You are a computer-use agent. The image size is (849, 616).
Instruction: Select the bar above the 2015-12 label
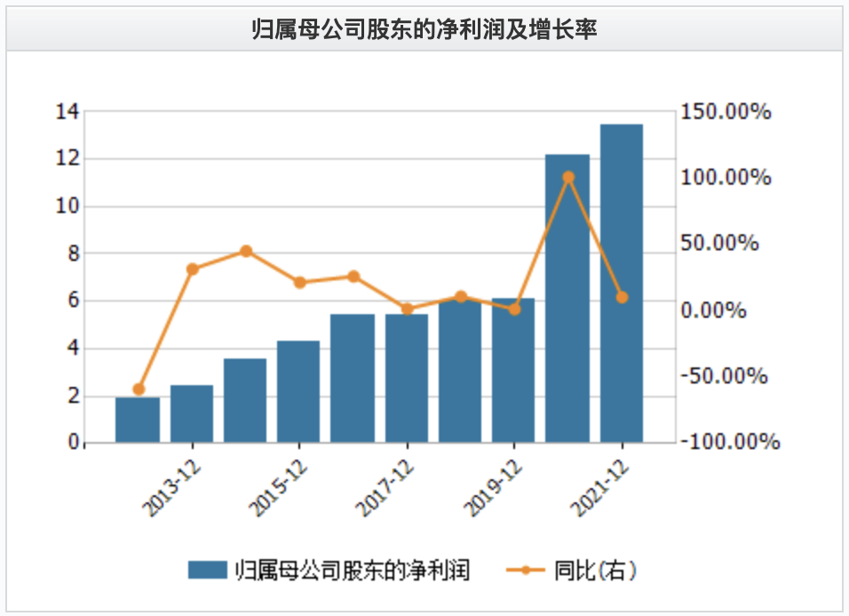click(298, 391)
